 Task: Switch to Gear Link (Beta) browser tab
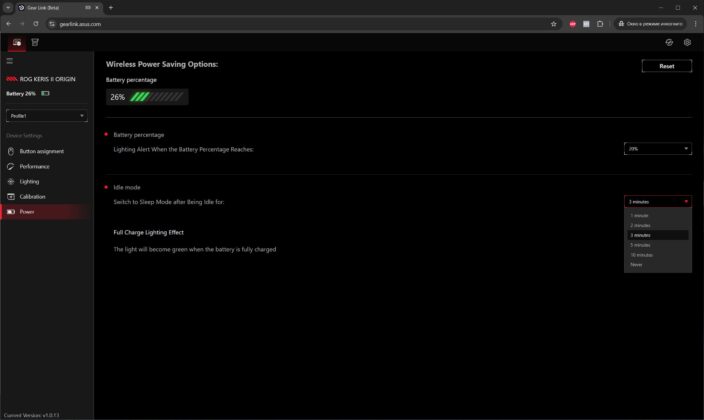(59, 8)
